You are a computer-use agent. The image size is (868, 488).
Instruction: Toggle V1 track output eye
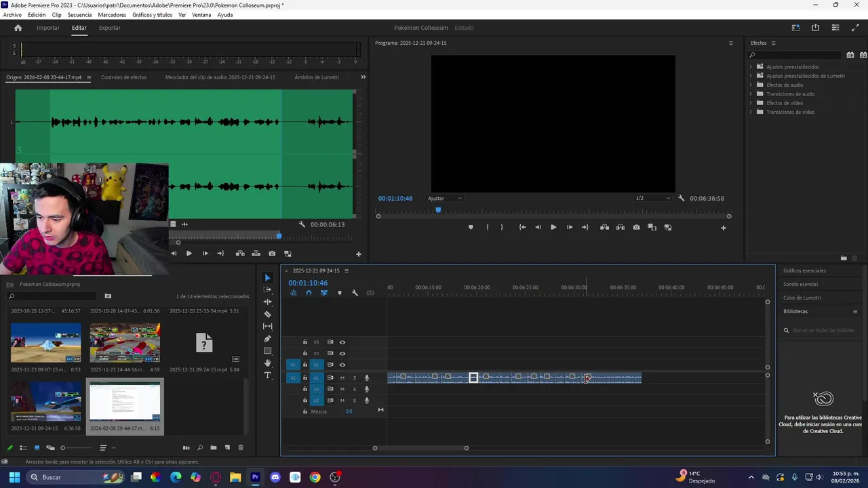(x=342, y=365)
